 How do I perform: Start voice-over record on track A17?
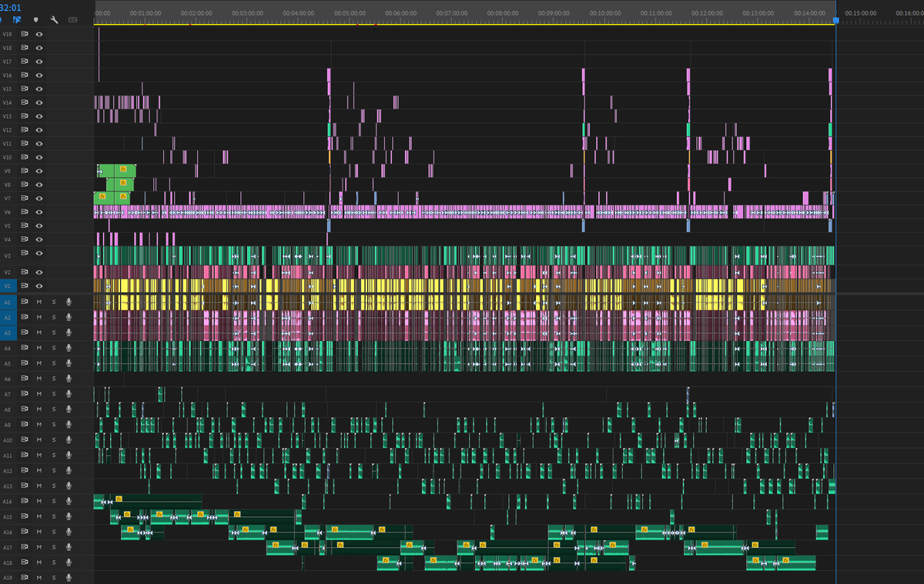point(69,547)
